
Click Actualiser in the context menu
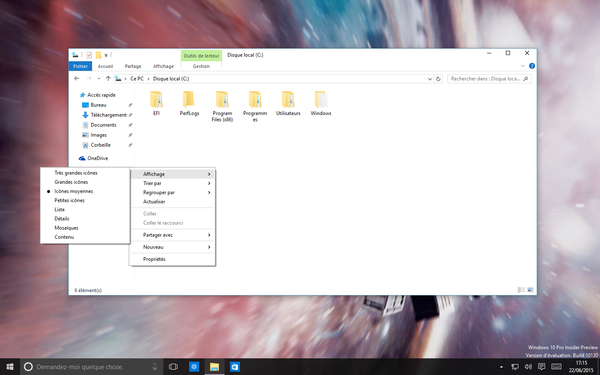(172, 202)
